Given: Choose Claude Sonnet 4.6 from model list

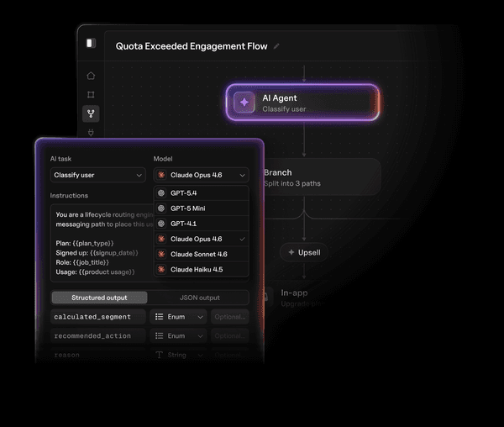Looking at the screenshot, I should pyautogui.click(x=202, y=254).
